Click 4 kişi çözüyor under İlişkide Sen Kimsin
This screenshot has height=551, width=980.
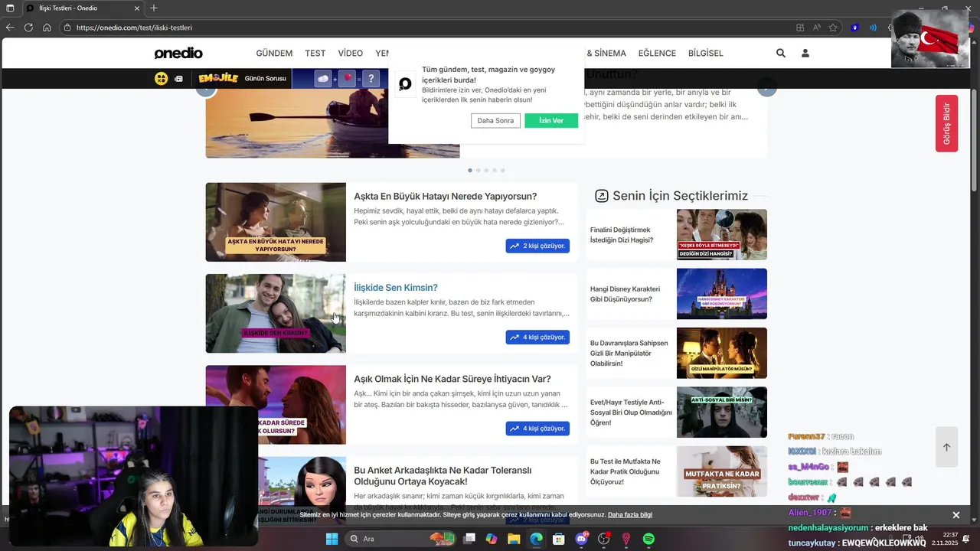tap(537, 337)
